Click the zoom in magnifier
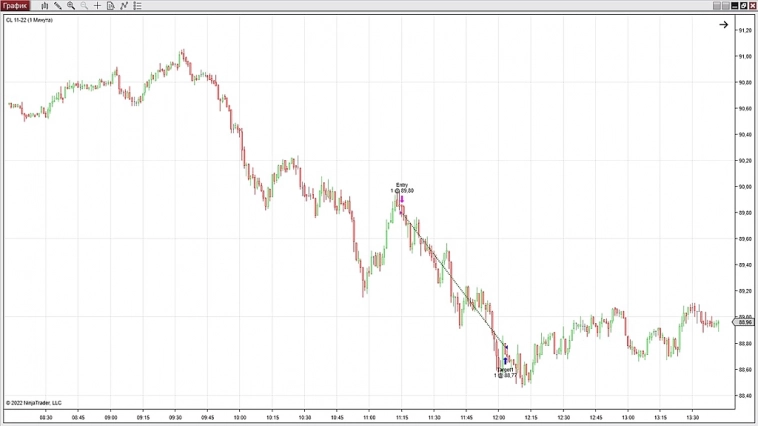The height and width of the screenshot is (426, 758). pyautogui.click(x=71, y=6)
